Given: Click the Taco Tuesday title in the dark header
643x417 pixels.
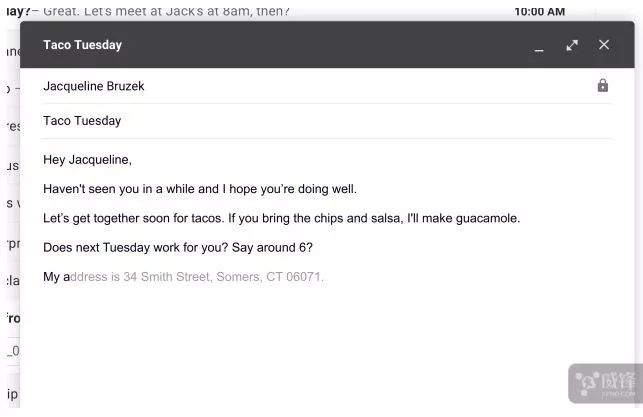Looking at the screenshot, I should click(x=82, y=45).
